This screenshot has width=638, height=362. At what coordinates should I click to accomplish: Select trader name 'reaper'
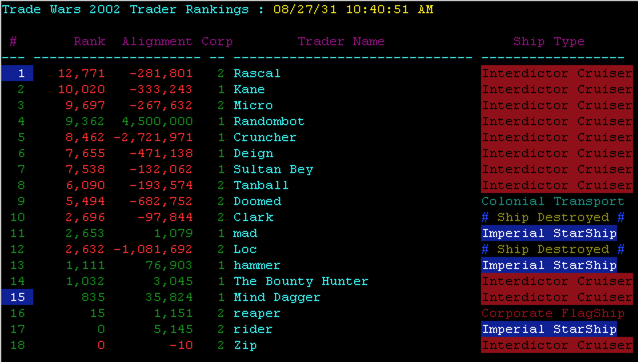[257, 313]
